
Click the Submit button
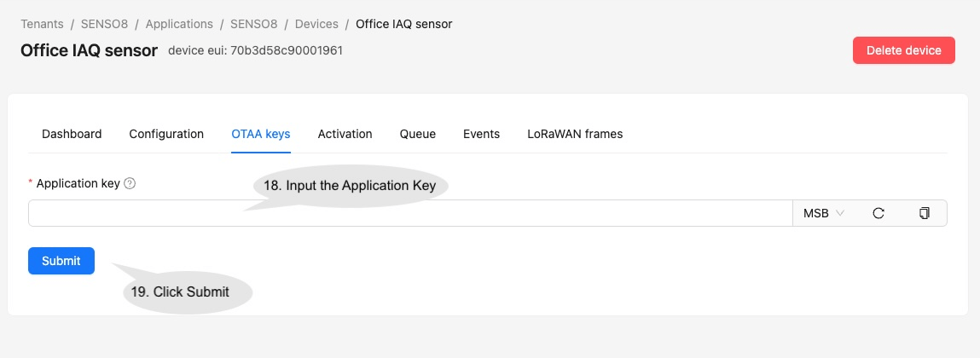[x=61, y=261]
